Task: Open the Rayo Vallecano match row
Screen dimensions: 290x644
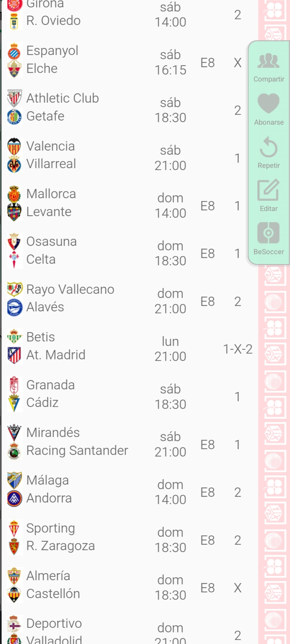Action: [81, 298]
